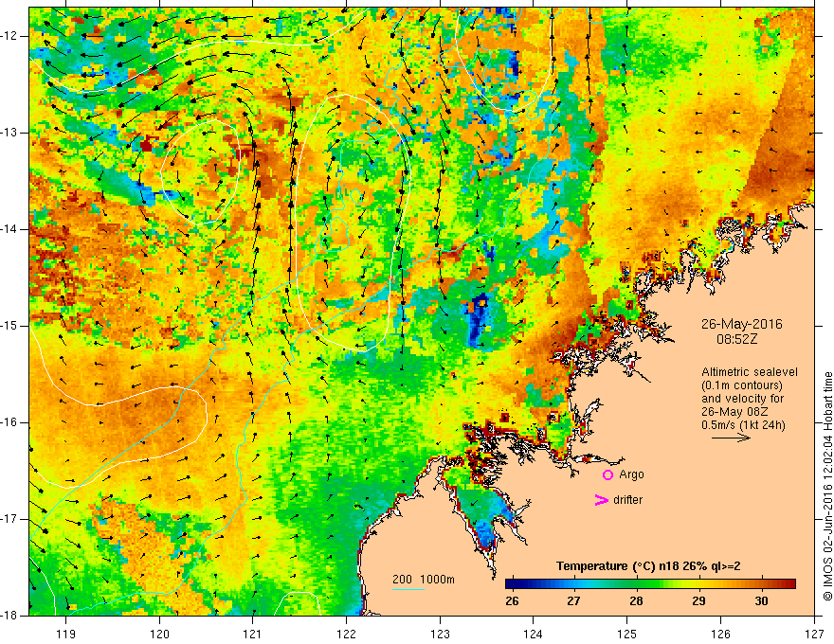This screenshot has width=834, height=644.
Task: Click latitude label -16 on left axis
Action: [x=10, y=422]
